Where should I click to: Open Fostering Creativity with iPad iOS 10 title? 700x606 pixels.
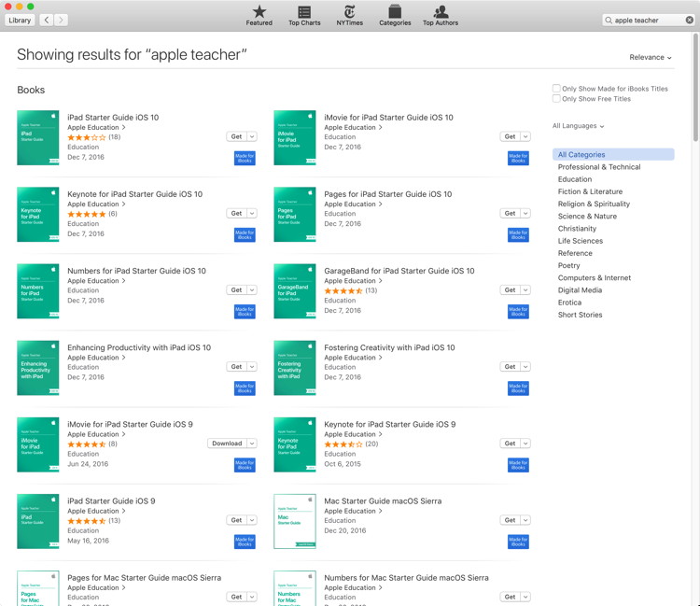[x=389, y=348]
